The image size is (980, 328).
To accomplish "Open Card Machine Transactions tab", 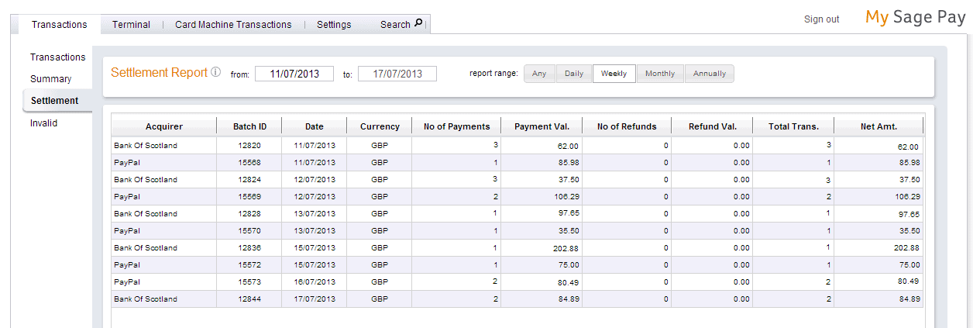I will coord(233,25).
